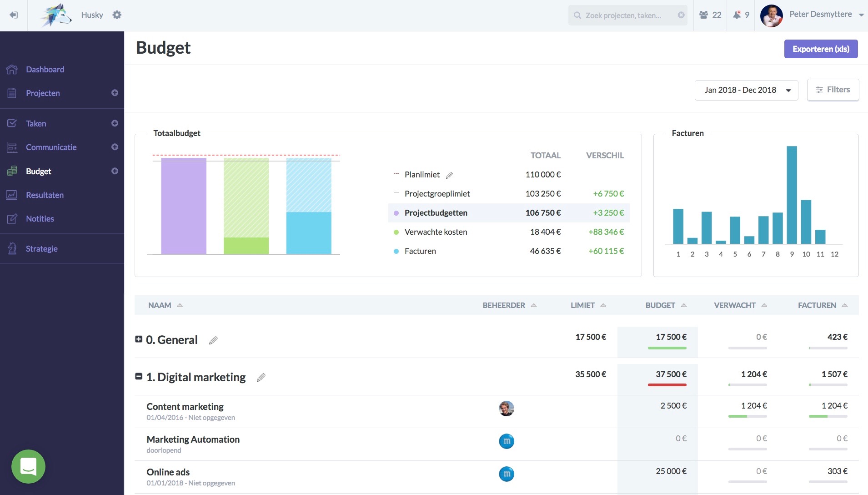868x495 pixels.
Task: Open notifications bell showing 9
Action: (741, 15)
